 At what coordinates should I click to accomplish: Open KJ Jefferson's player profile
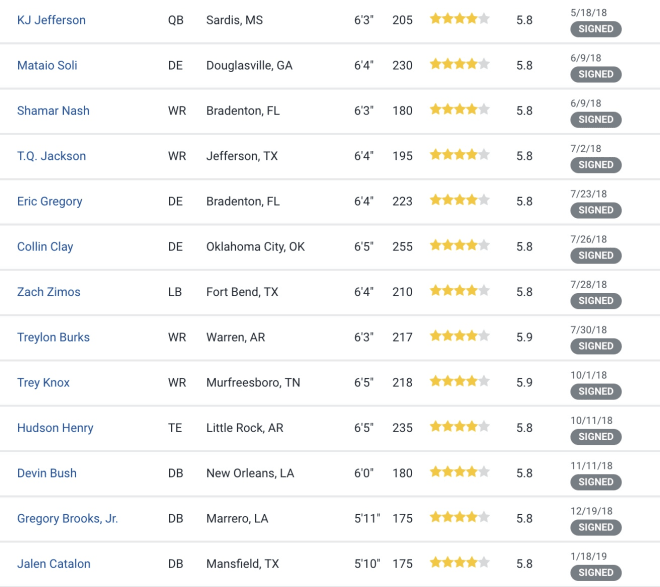point(51,20)
